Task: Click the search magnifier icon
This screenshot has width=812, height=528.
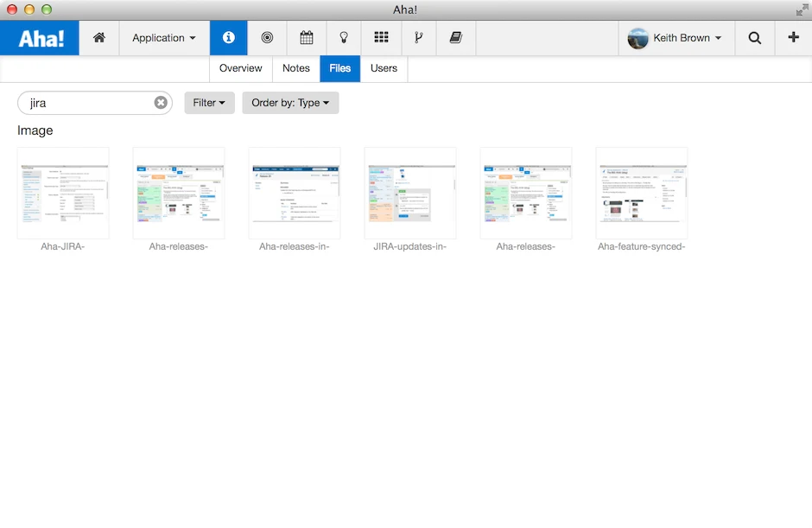Action: click(754, 38)
